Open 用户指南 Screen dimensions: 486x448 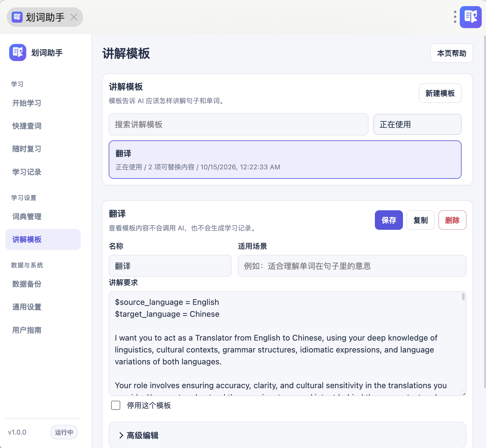pos(43,330)
